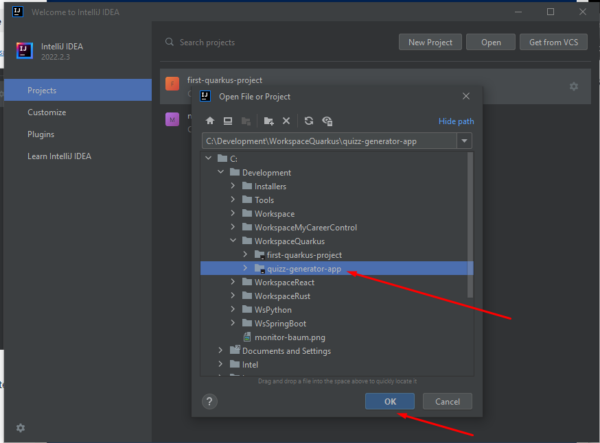Expand the Workspace folder
Image resolution: width=600 pixels, height=443 pixels.
(x=233, y=213)
